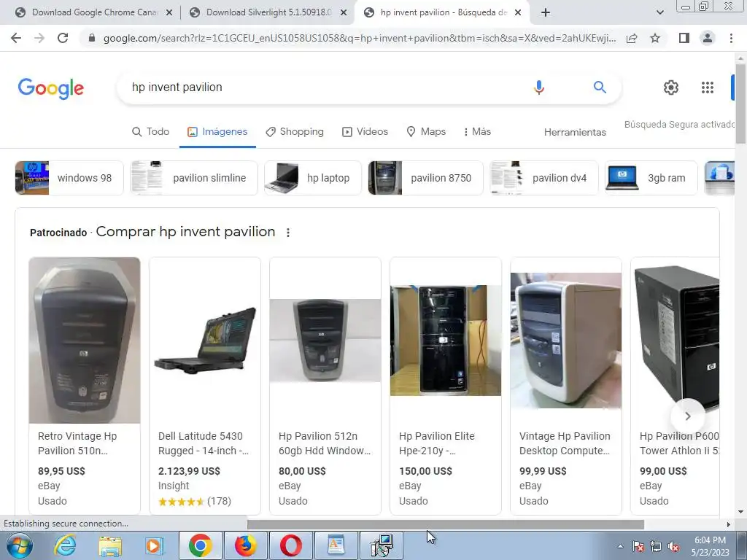Open the sponsored section three-dot options
Viewport: 747px width, 560px height.
pyautogui.click(x=287, y=233)
